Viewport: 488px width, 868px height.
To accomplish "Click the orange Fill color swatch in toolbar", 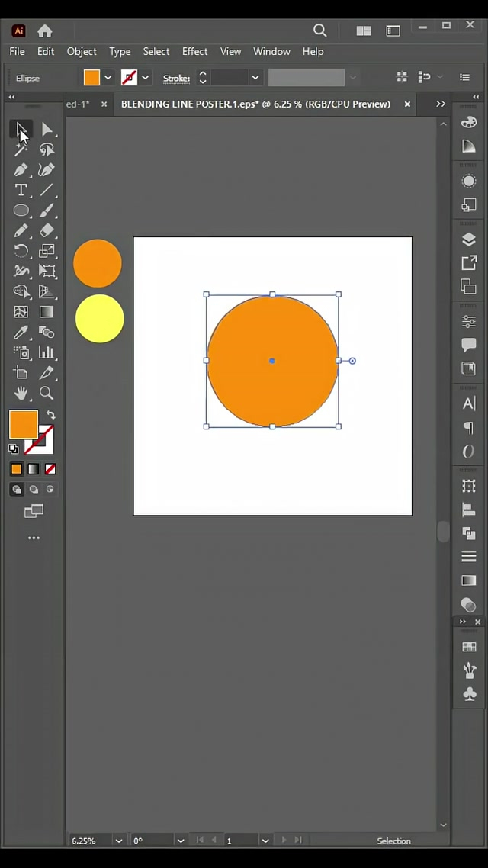I will (x=21, y=423).
